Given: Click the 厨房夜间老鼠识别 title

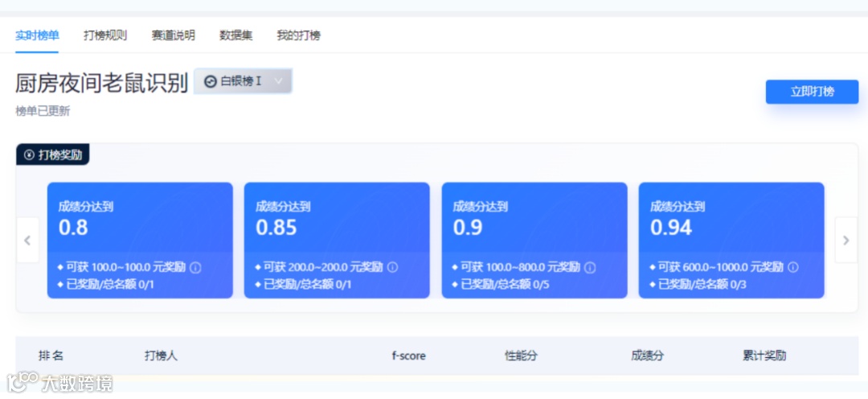Looking at the screenshot, I should [102, 83].
